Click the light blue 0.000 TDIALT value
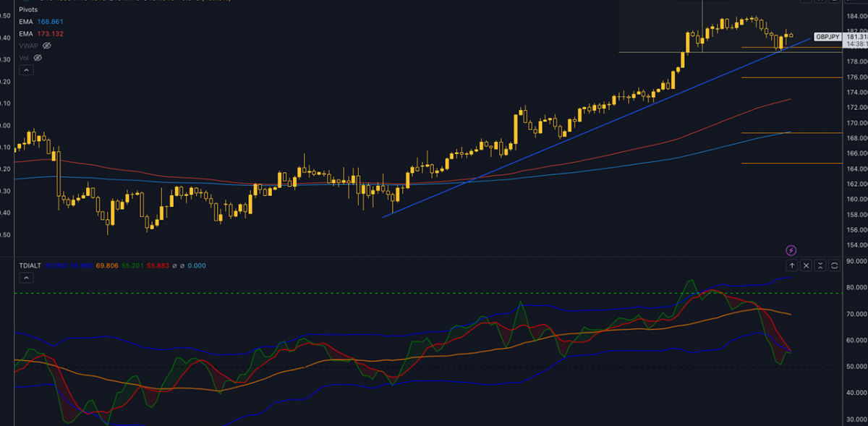This screenshot has width=868, height=426. point(196,265)
